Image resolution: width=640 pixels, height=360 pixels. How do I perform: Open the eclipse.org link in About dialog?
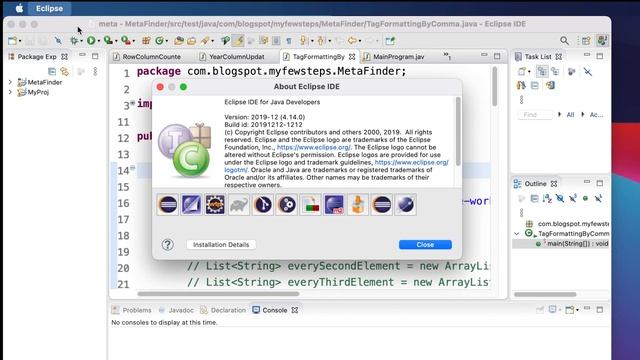[313, 147]
